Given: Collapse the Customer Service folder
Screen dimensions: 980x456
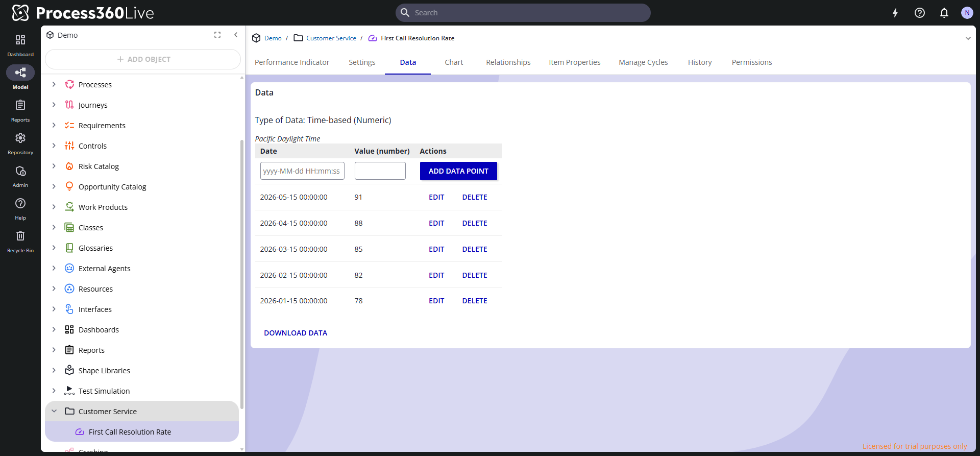Looking at the screenshot, I should click(x=54, y=411).
